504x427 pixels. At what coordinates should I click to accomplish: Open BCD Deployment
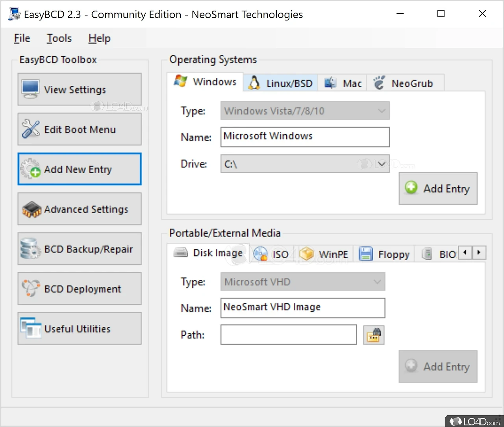[80, 288]
